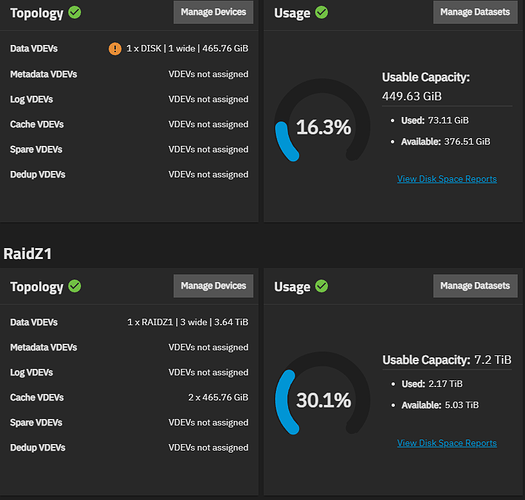Click the orange warning icon beside Data VDEVs

[x=115, y=49]
